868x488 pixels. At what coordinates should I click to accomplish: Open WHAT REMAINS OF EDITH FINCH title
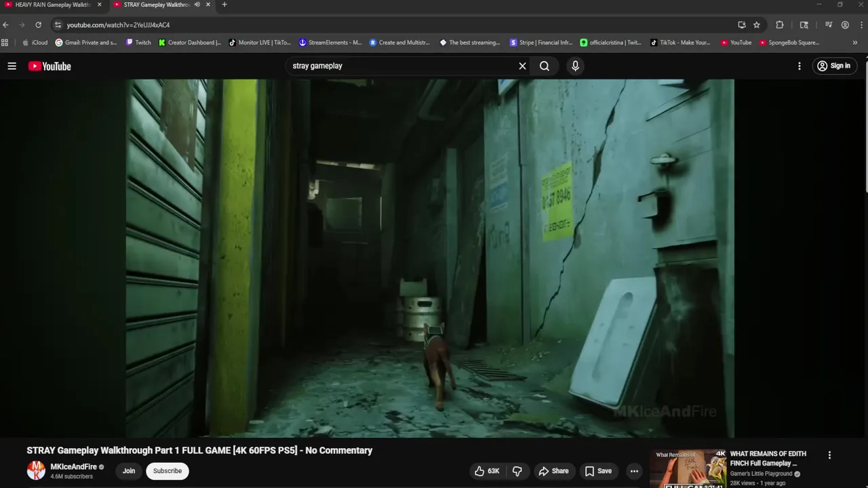point(768,458)
